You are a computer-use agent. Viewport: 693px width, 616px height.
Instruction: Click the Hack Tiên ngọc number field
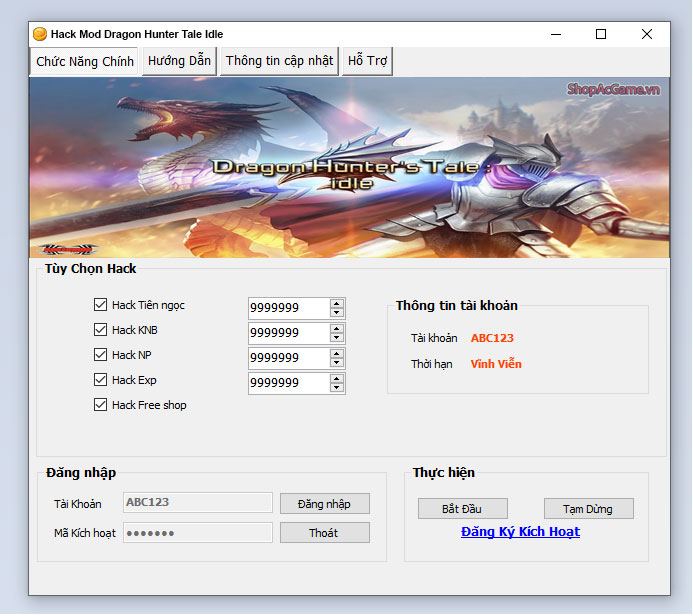289,308
